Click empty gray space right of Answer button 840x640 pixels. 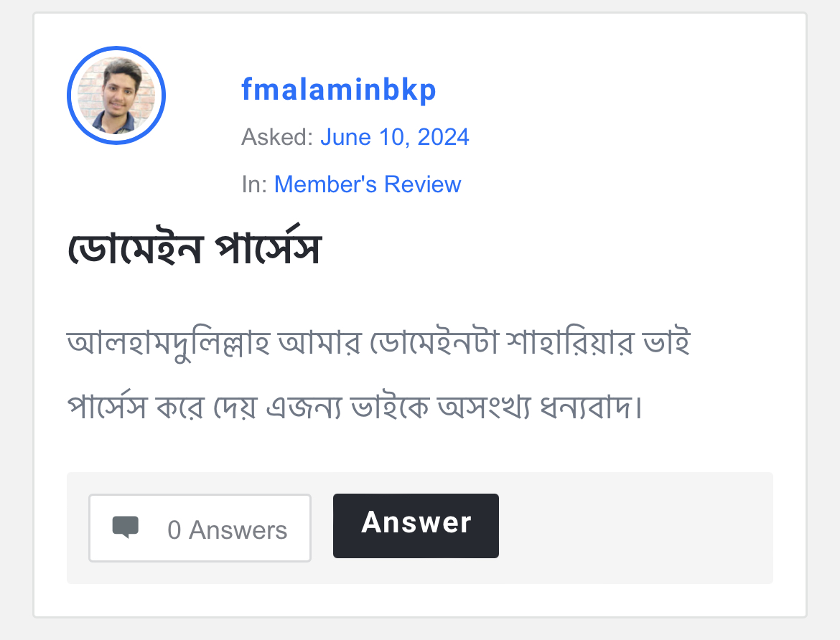point(632,527)
